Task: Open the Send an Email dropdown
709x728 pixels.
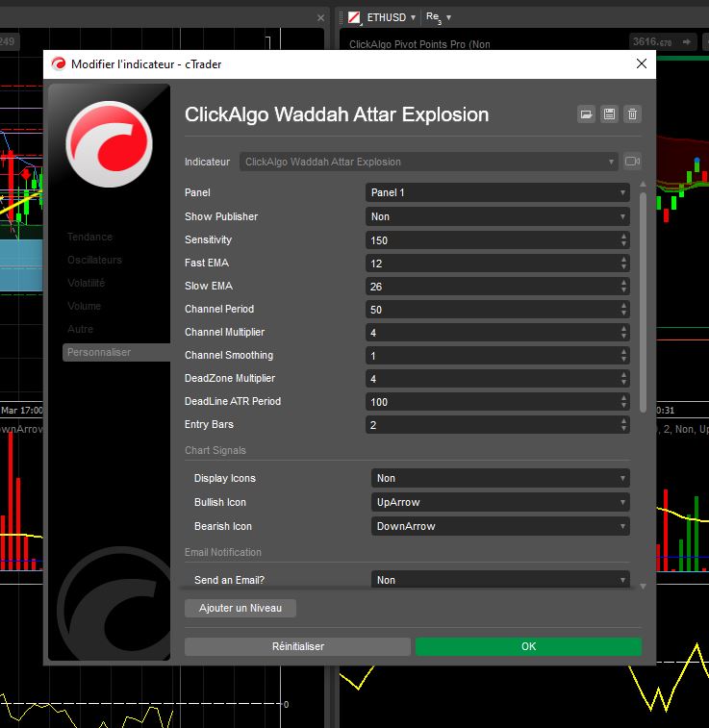Action: coord(500,580)
